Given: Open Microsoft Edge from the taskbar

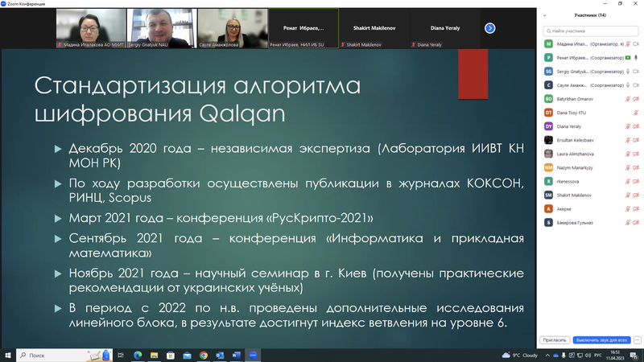Looking at the screenshot, I should tap(138, 356).
